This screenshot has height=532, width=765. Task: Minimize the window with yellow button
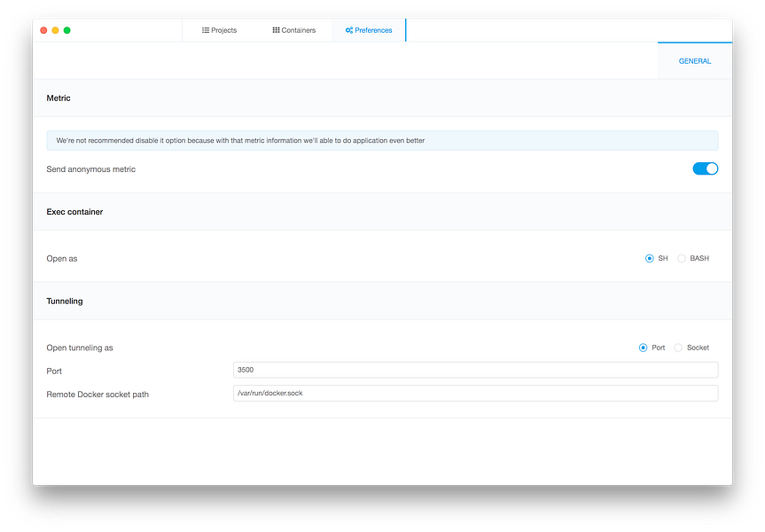pyautogui.click(x=55, y=30)
